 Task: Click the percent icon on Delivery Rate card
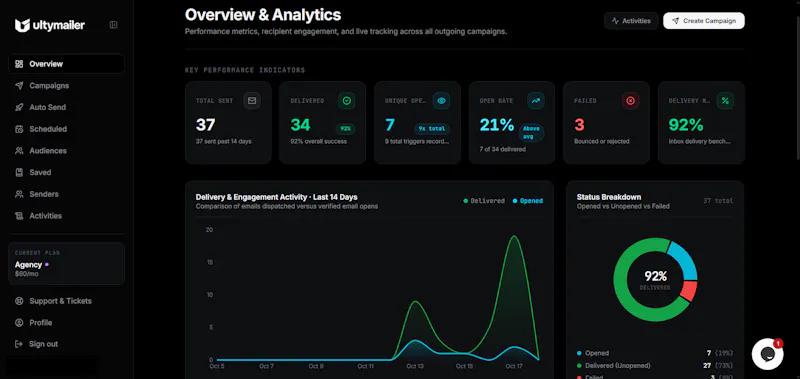pos(725,100)
